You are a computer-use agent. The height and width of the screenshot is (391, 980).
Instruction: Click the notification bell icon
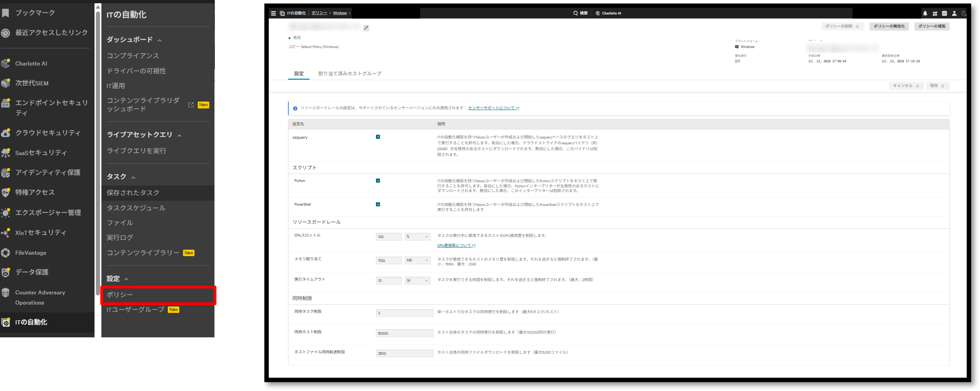pos(925,13)
